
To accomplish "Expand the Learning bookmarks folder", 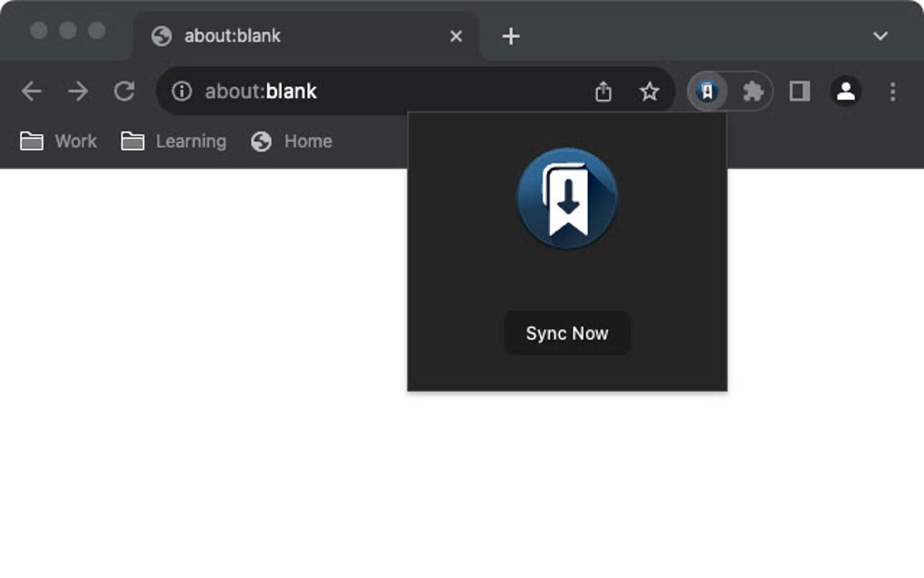I will [x=172, y=141].
